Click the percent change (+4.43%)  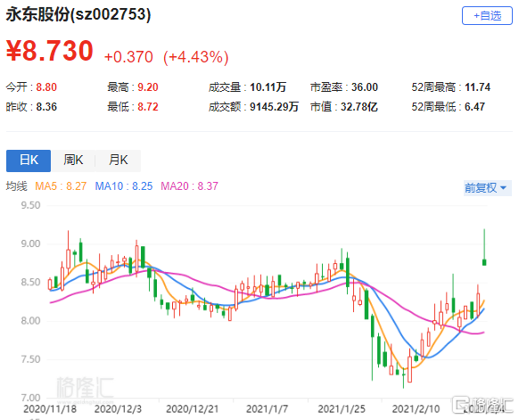(x=196, y=57)
